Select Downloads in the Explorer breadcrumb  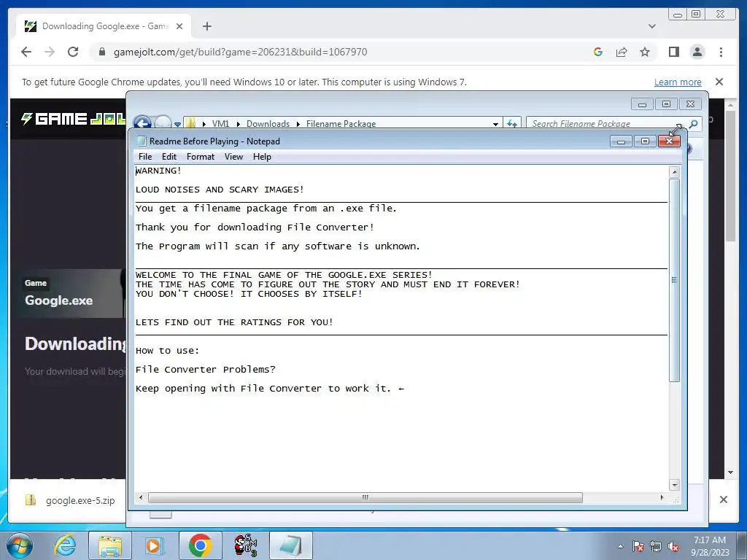pyautogui.click(x=268, y=124)
